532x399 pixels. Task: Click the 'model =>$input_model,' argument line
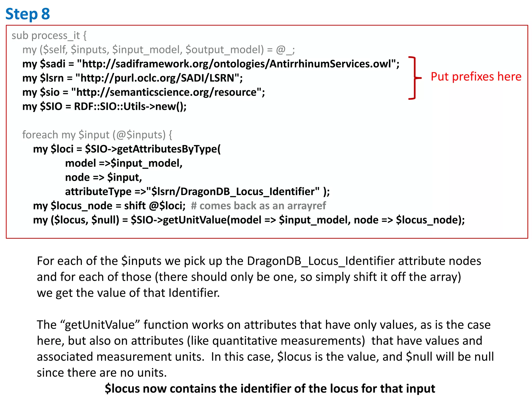124,163
